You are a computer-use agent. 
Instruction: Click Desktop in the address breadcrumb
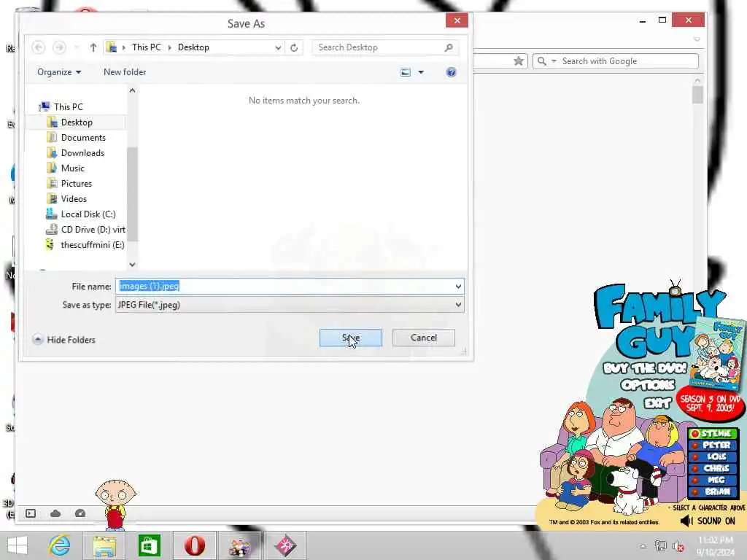tap(193, 47)
